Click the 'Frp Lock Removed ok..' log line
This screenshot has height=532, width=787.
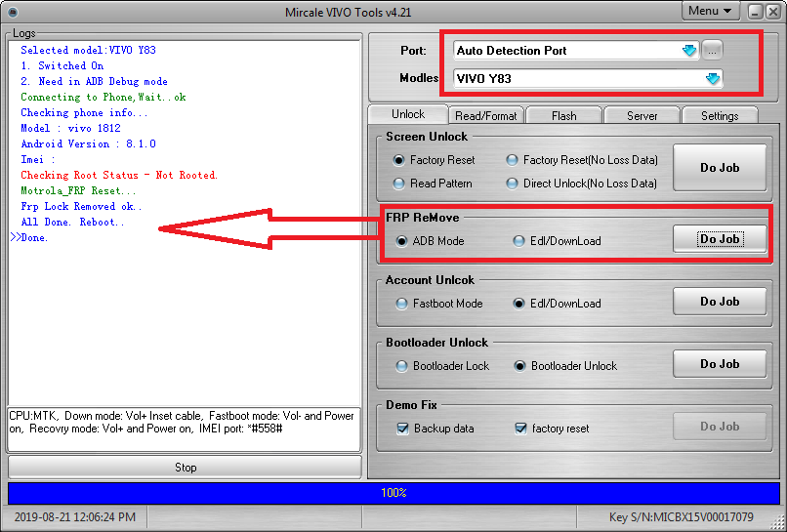pos(81,206)
